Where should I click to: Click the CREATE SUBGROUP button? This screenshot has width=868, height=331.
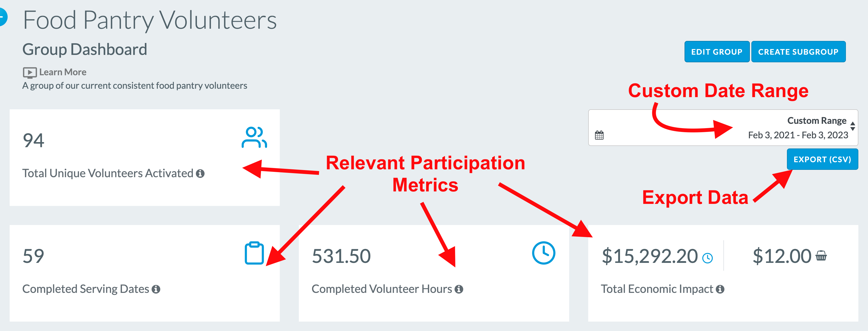(x=798, y=52)
